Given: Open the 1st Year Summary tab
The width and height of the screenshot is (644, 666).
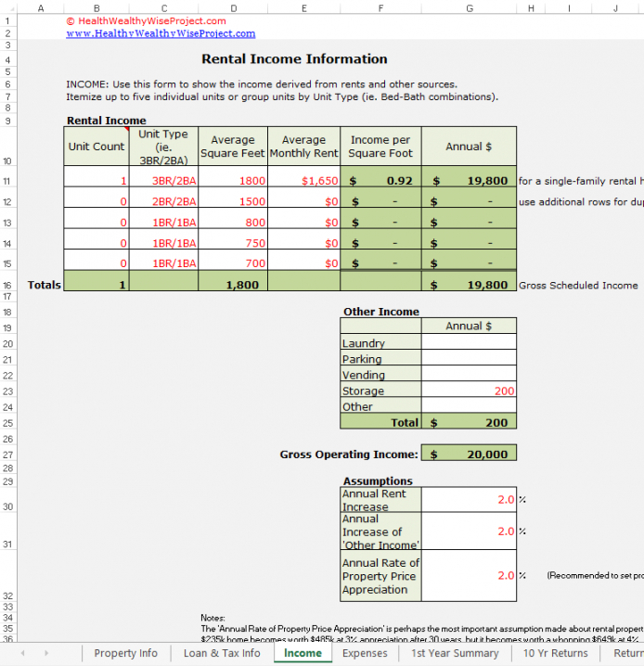Looking at the screenshot, I should pyautogui.click(x=455, y=653).
